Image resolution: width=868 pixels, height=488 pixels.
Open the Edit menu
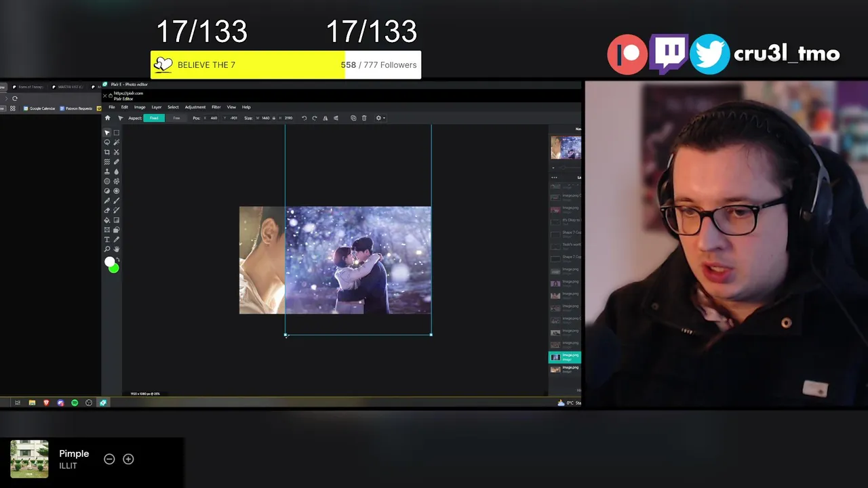(124, 107)
